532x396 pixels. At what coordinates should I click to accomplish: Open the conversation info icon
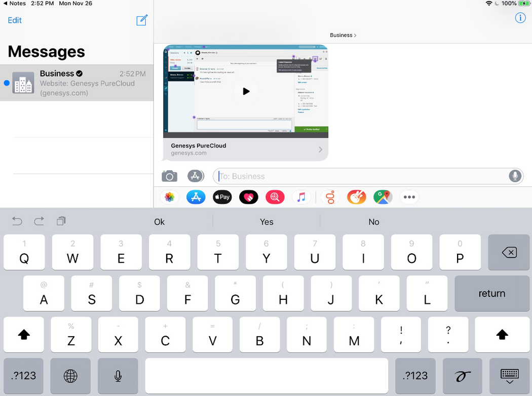[520, 18]
